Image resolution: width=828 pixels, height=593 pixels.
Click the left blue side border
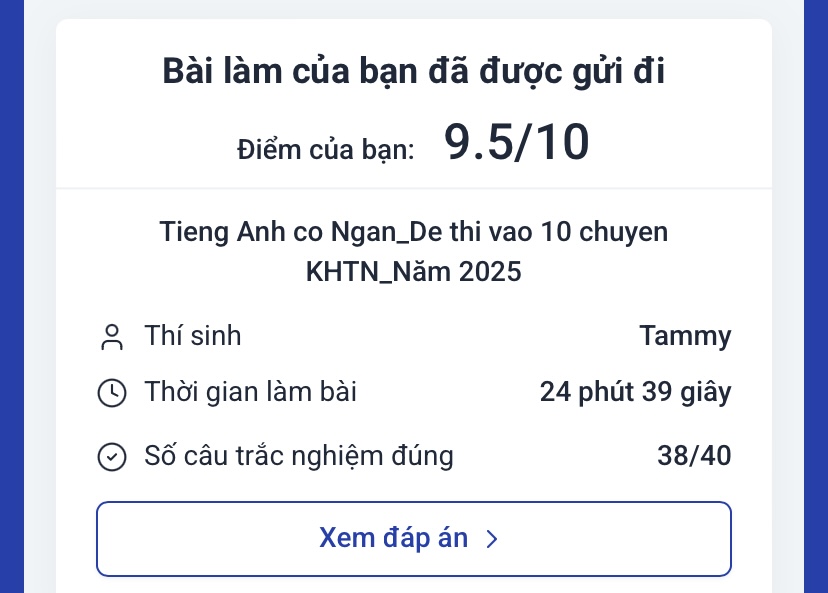coord(11,300)
